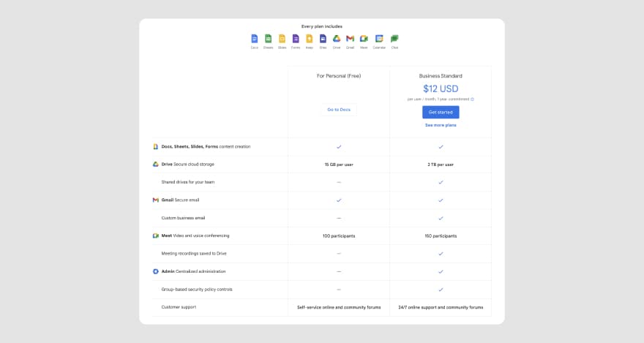Click Custom business email row label

[x=183, y=218]
